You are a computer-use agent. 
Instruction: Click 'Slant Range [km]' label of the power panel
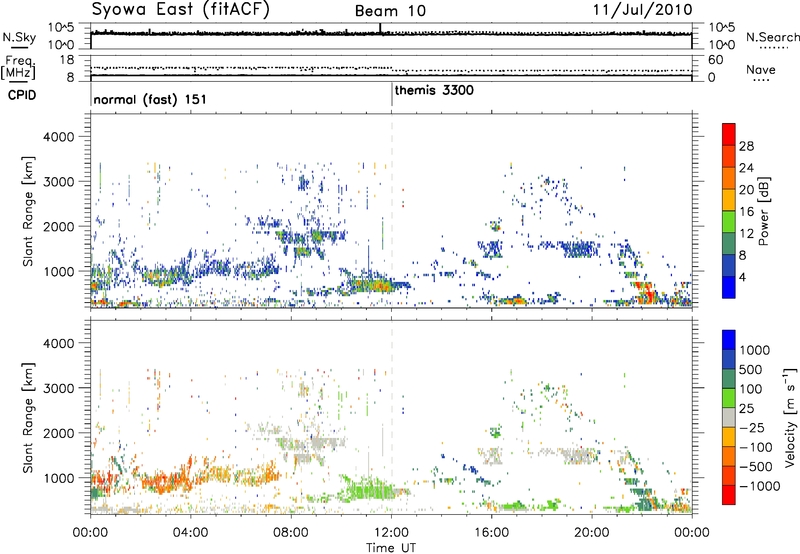(28, 211)
